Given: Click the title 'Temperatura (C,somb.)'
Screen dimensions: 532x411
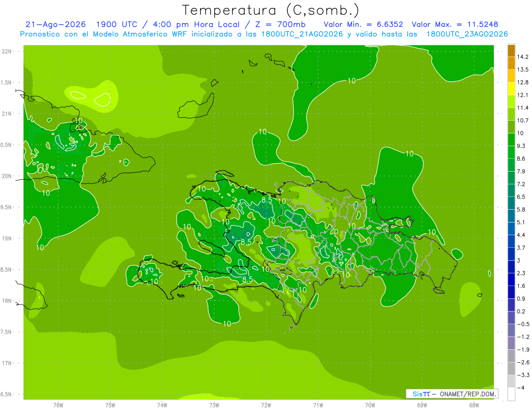Looking at the screenshot, I should point(271,10).
